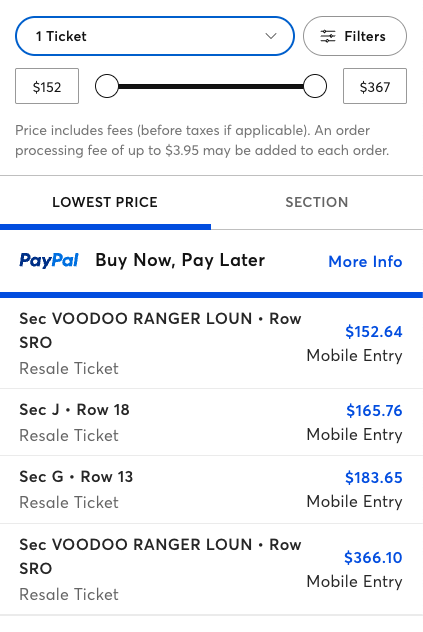Switch to the Section tab
Image resolution: width=423 pixels, height=632 pixels.
tap(317, 202)
